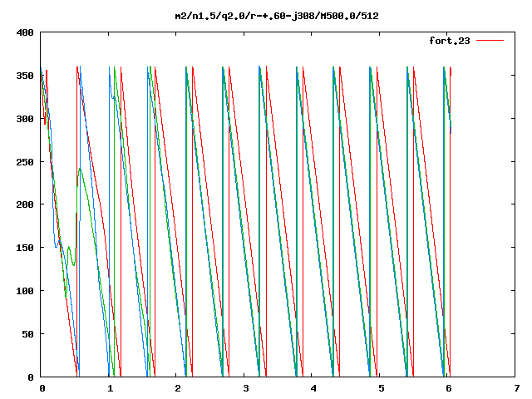Click the x-axis label 2

tap(178, 388)
